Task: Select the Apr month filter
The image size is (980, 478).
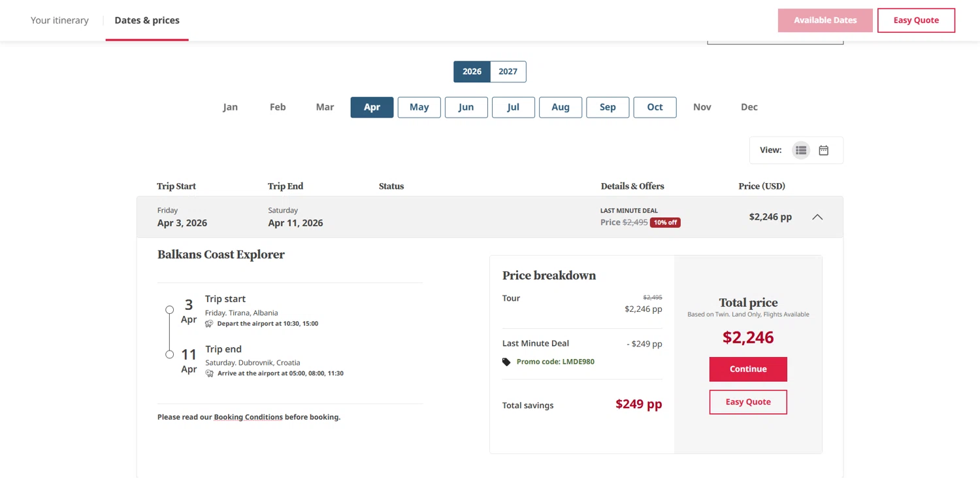Action: pos(372,107)
